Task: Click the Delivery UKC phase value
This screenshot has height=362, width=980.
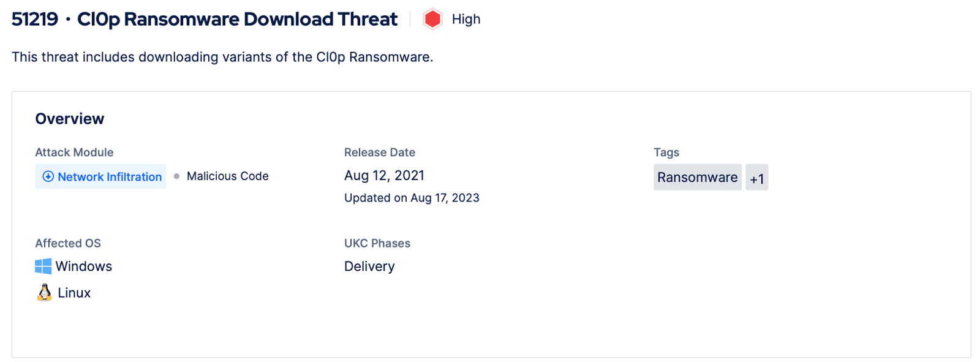Action: point(369,266)
